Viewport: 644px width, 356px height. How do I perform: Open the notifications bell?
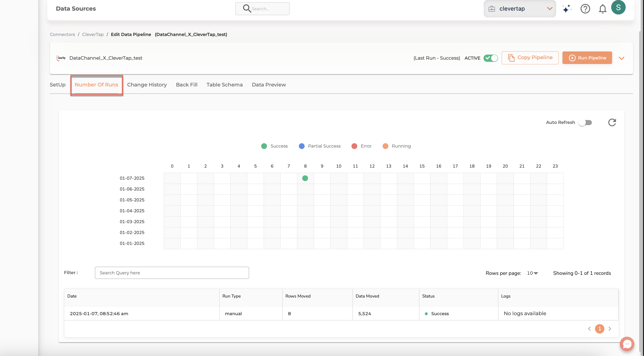(x=602, y=9)
